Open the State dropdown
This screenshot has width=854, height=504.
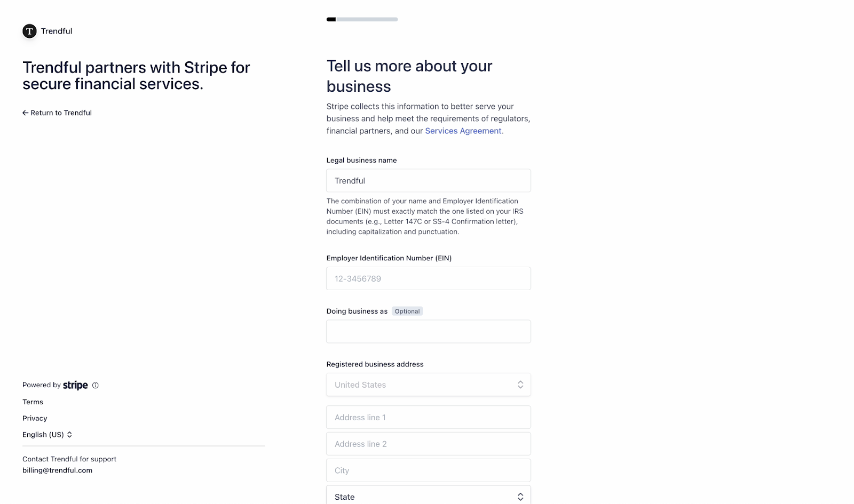coord(429,495)
